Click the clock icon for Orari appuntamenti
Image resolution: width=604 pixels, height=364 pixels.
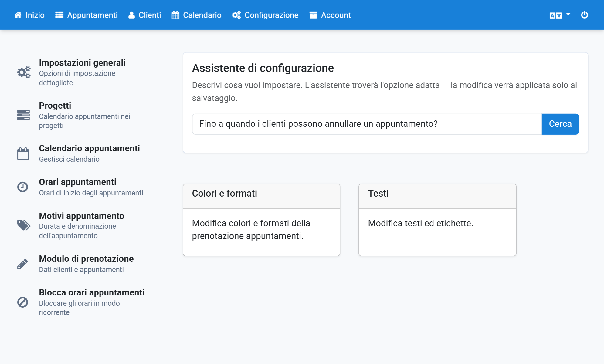coord(23,187)
